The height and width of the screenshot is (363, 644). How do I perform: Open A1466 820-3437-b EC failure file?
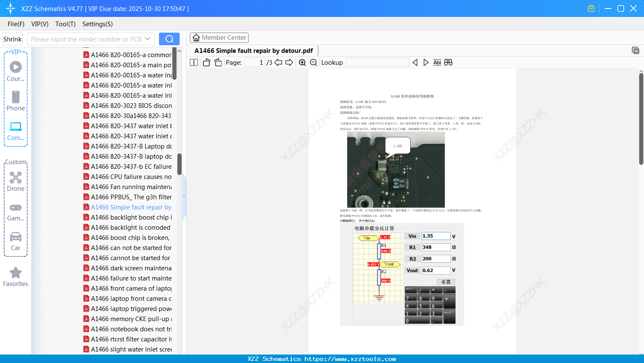127,167
